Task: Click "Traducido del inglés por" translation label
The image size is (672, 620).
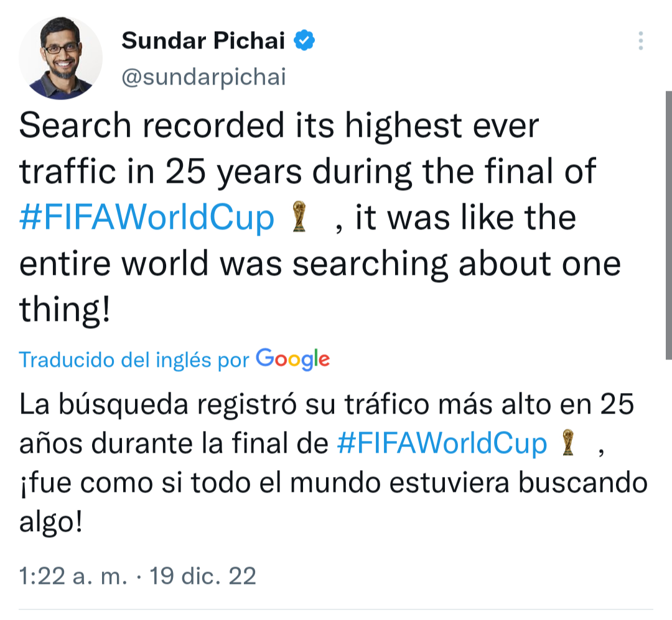Action: tap(134, 359)
